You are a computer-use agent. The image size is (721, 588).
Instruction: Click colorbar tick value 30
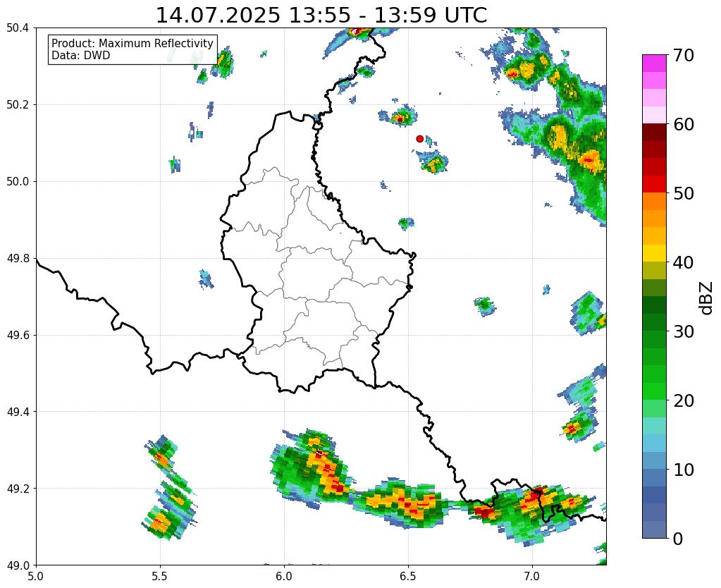coord(684,331)
